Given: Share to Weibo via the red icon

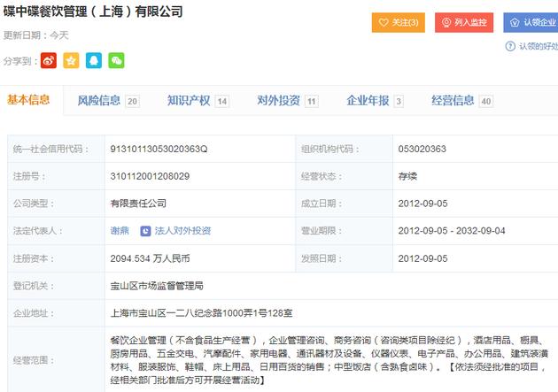Looking at the screenshot, I should click(49, 60).
